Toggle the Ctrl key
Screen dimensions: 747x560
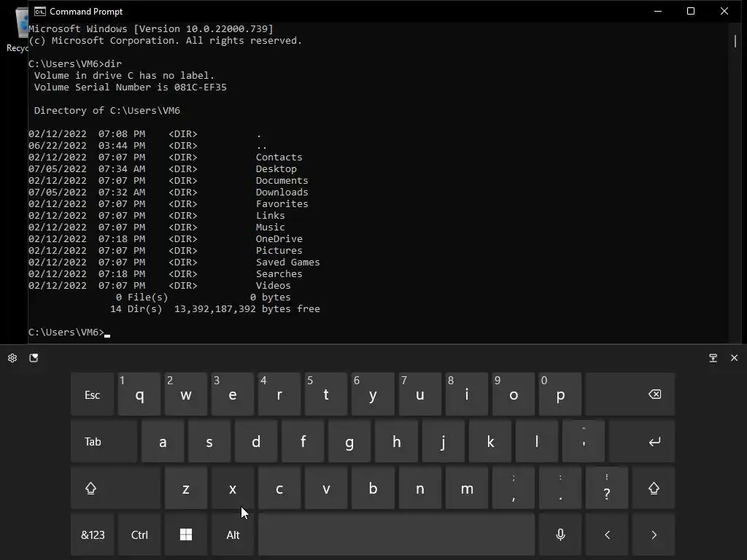coord(139,534)
